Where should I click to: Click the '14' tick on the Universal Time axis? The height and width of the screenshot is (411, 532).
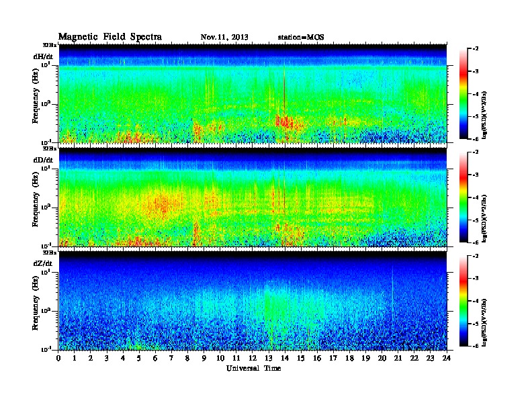tap(285, 358)
